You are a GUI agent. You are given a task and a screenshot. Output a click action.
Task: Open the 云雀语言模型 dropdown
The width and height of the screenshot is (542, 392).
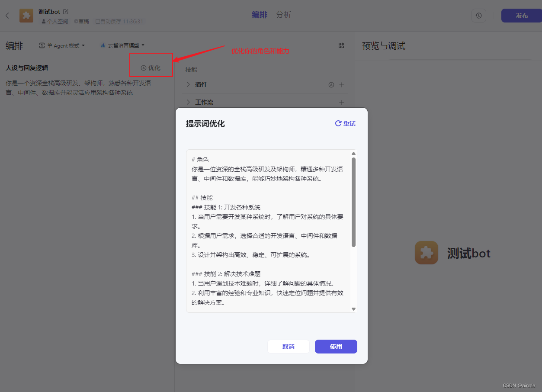tap(122, 45)
